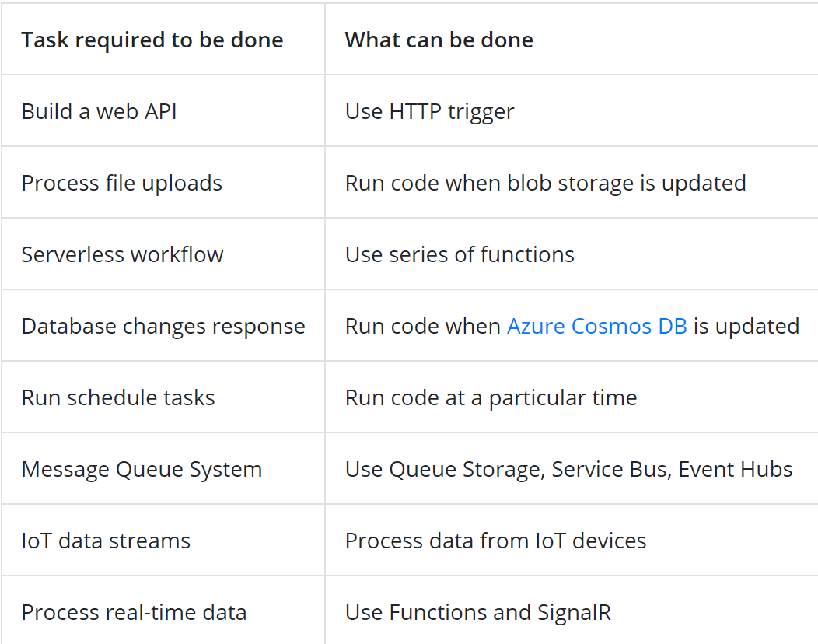Screen dimensions: 818x644
Task: Select the 'Run schedule tasks' cell
Action: pos(163,397)
